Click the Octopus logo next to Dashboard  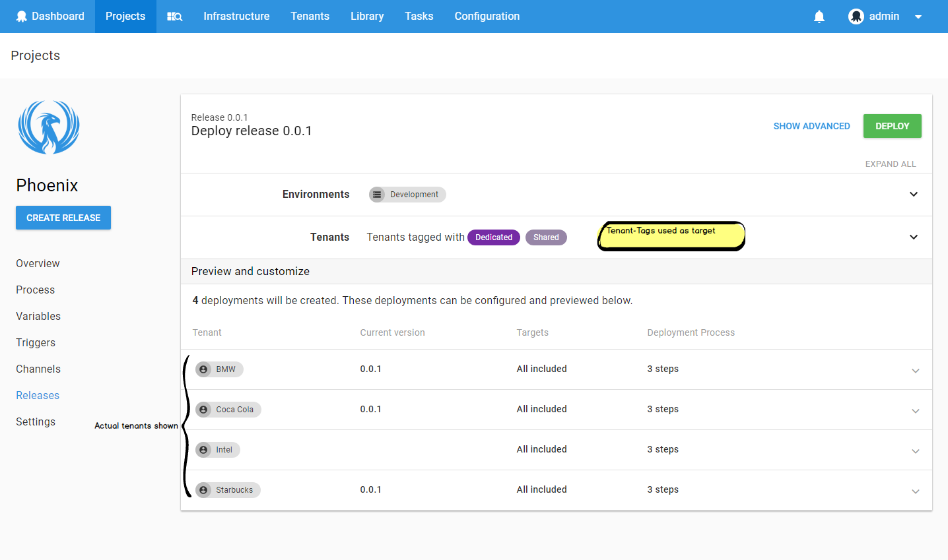click(20, 16)
